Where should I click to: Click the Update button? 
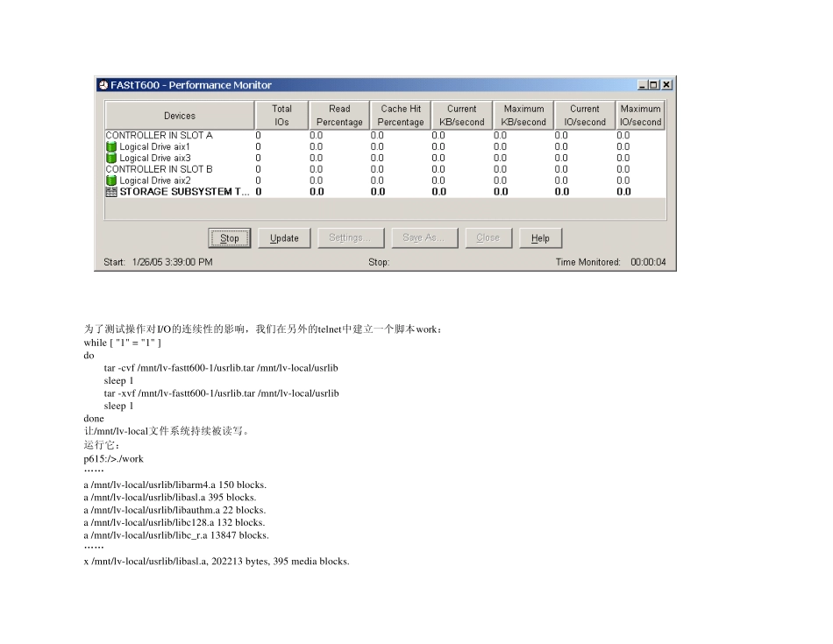tap(284, 238)
